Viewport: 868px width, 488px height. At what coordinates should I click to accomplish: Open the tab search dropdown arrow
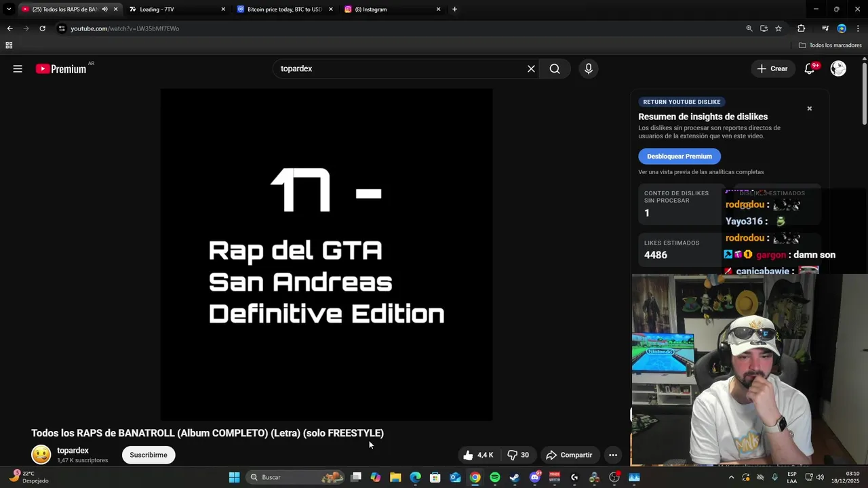pos(8,9)
